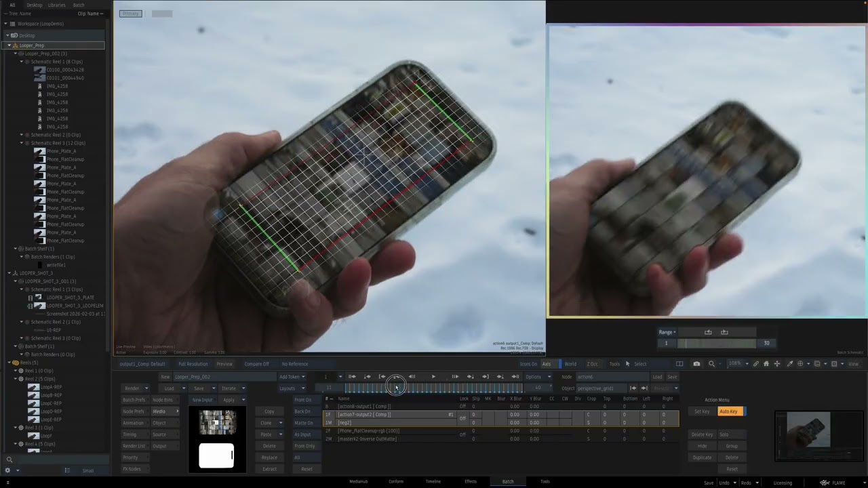This screenshot has width=868, height=488.
Task: Collapse Schematic Reel 1 (8 Clips) tree node
Action: (22, 62)
